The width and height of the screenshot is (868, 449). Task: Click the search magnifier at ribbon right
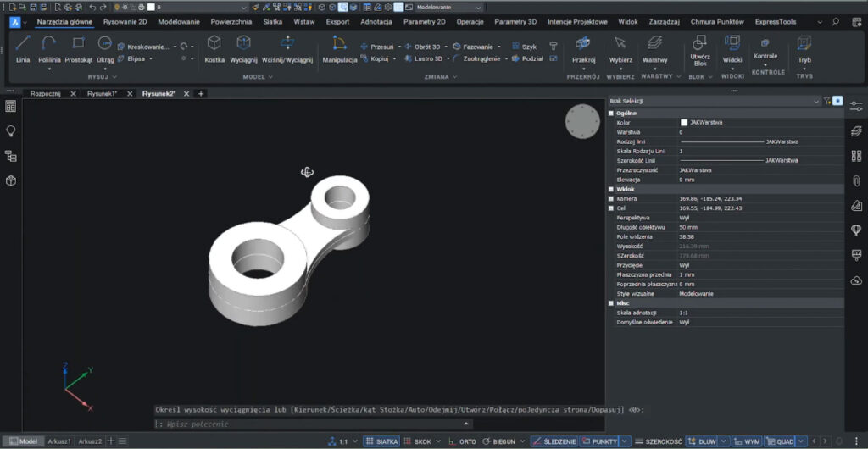click(836, 21)
